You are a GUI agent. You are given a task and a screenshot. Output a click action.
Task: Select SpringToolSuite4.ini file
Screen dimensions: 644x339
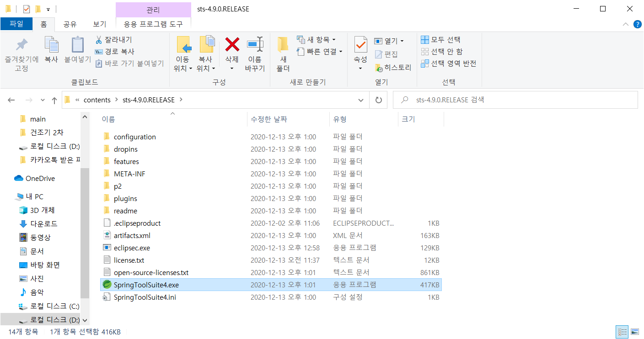click(145, 297)
